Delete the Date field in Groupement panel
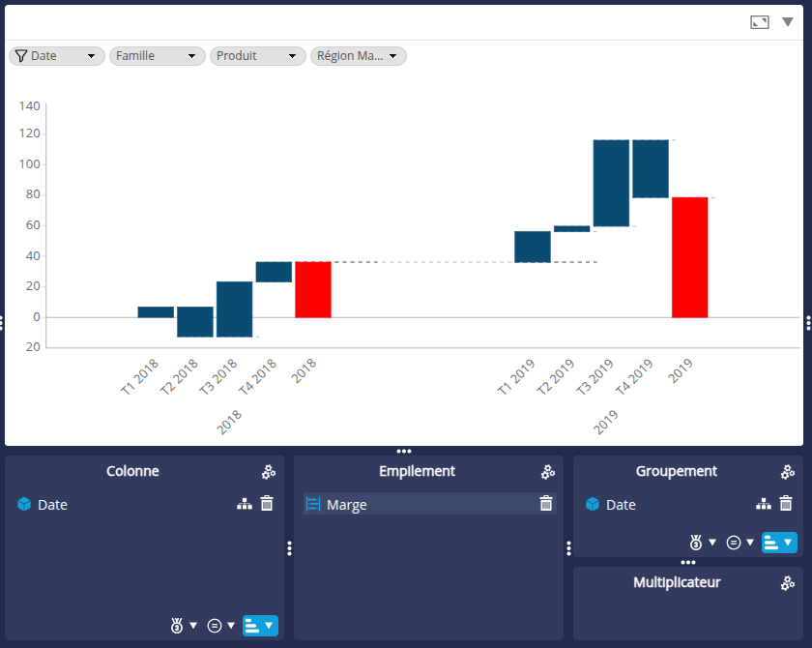This screenshot has height=648, width=812. point(786,504)
